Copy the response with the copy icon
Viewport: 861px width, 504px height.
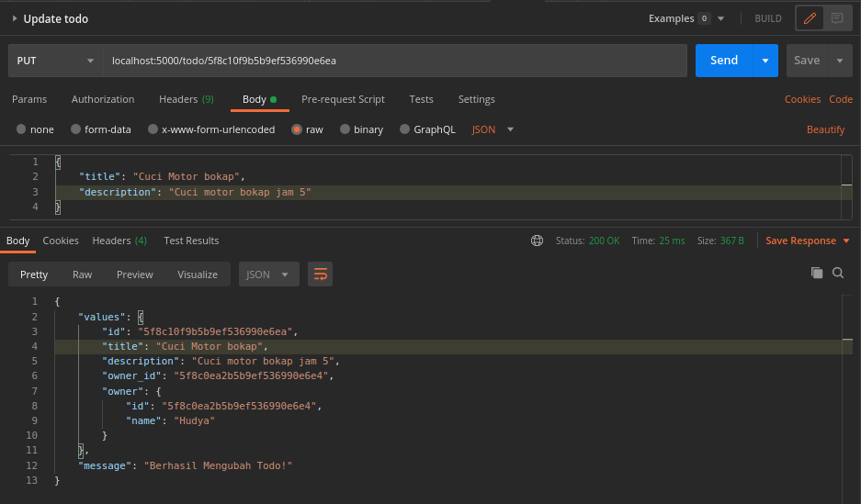click(817, 273)
